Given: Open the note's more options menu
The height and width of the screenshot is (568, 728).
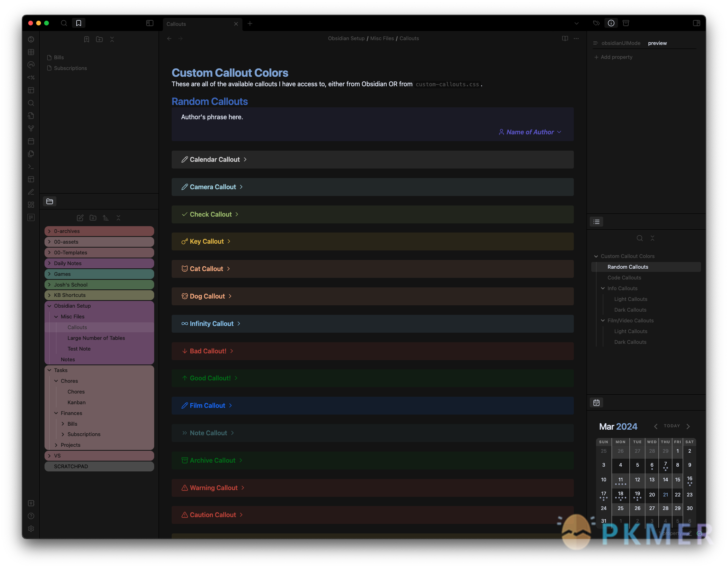Looking at the screenshot, I should coord(576,39).
